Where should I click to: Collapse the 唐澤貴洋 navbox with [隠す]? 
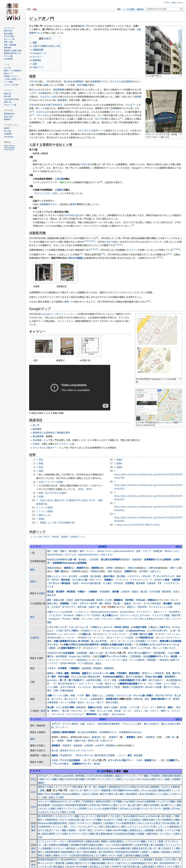(x=179, y=547)
